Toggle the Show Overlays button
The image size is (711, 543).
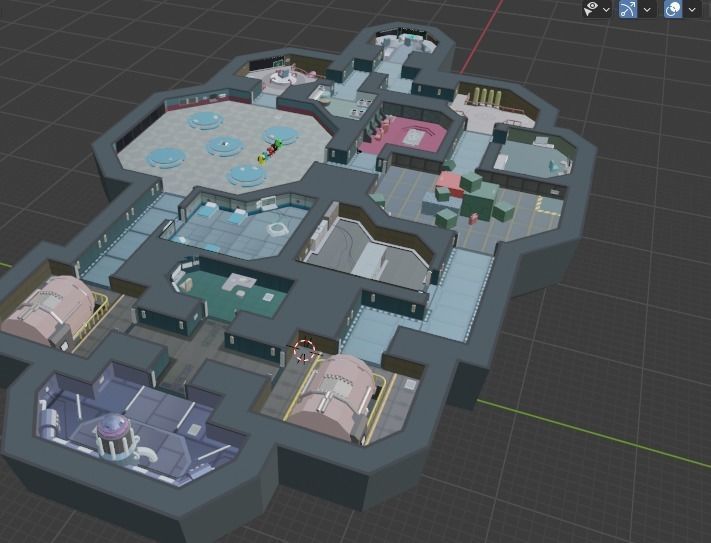click(673, 9)
